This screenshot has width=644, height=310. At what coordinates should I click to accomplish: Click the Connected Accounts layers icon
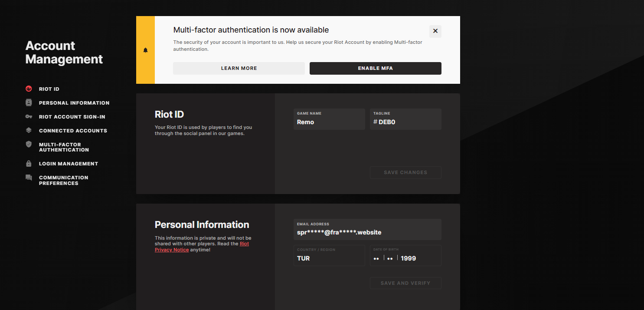(x=29, y=130)
